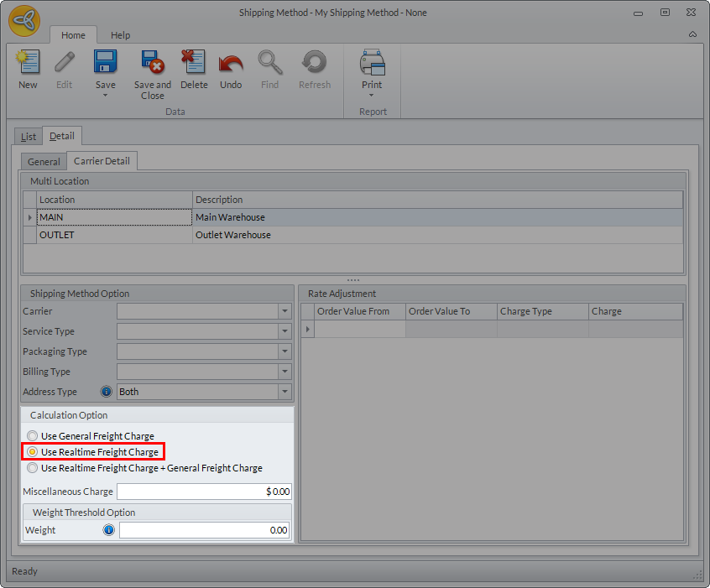Click the Undo arrow icon
This screenshot has width=710, height=588.
tap(231, 64)
